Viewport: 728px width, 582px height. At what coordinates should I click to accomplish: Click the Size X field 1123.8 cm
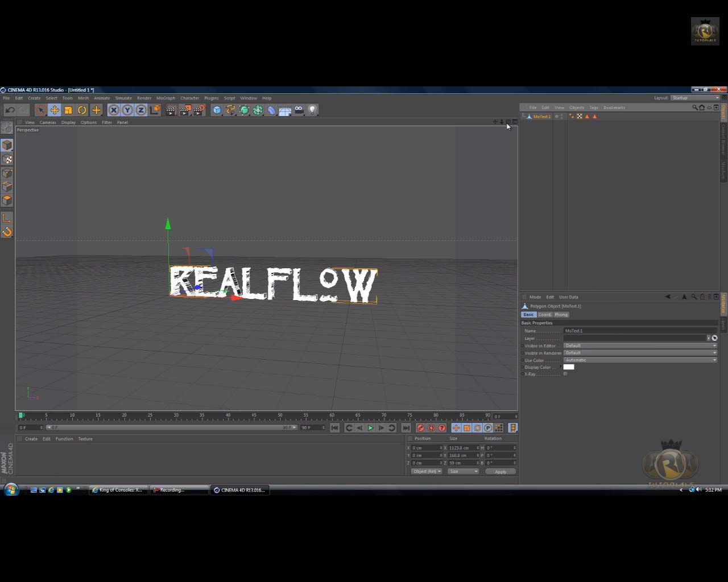[464, 448]
